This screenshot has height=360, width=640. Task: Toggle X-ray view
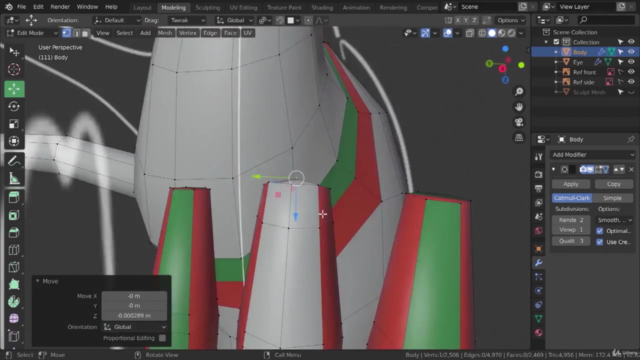click(x=470, y=33)
